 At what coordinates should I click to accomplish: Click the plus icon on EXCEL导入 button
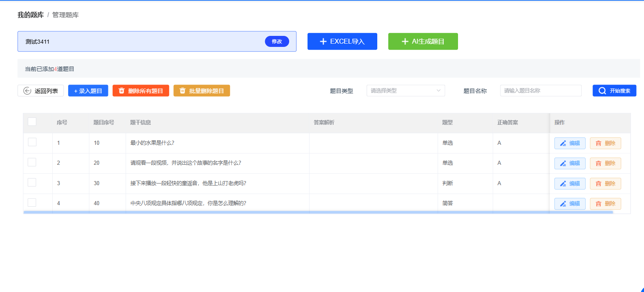323,42
